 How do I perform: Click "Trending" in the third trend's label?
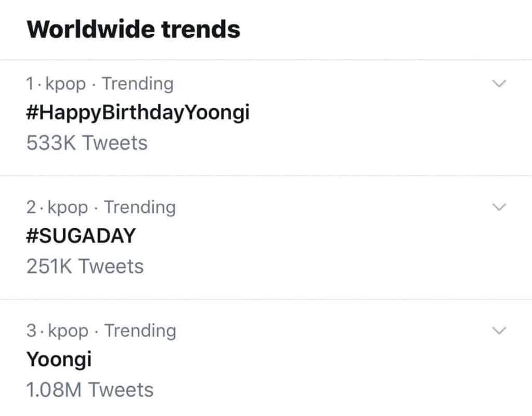[140, 330]
